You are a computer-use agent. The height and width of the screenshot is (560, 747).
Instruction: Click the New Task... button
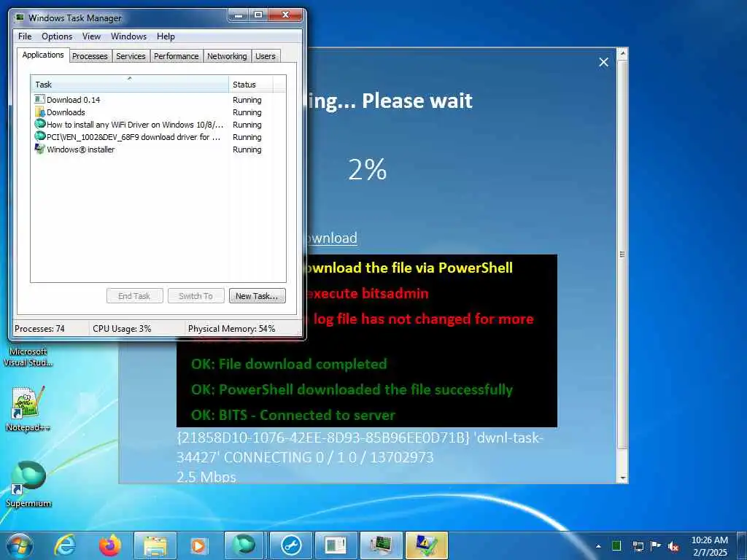pyautogui.click(x=257, y=296)
